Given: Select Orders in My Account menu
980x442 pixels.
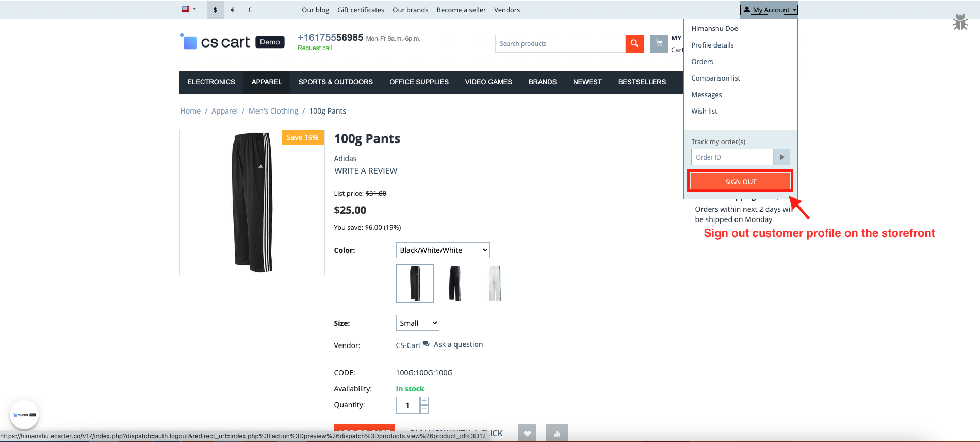Looking at the screenshot, I should click(x=702, y=61).
